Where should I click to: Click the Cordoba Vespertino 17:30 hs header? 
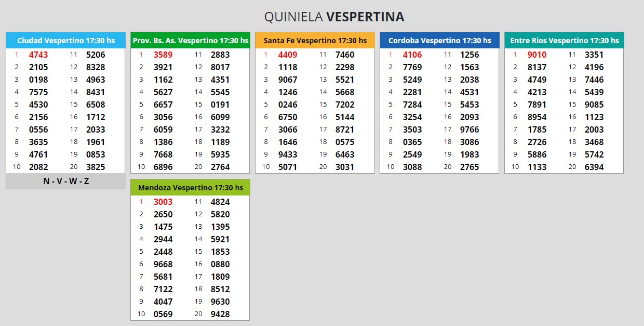(439, 40)
